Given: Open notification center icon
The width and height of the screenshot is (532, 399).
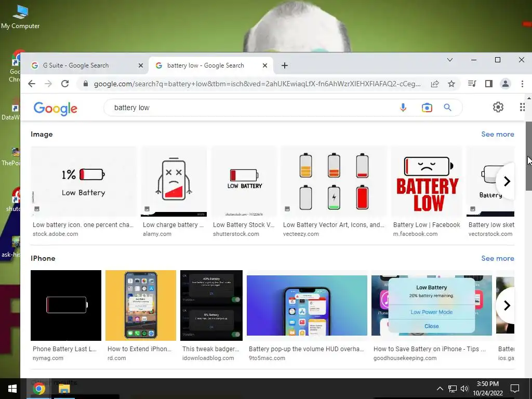Looking at the screenshot, I should coord(515,389).
